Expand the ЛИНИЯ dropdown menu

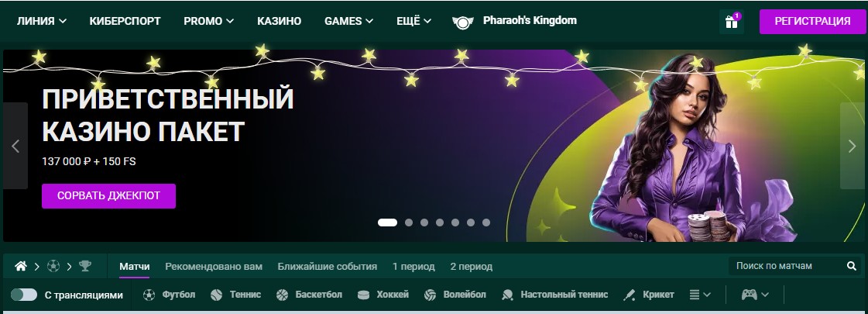point(42,21)
